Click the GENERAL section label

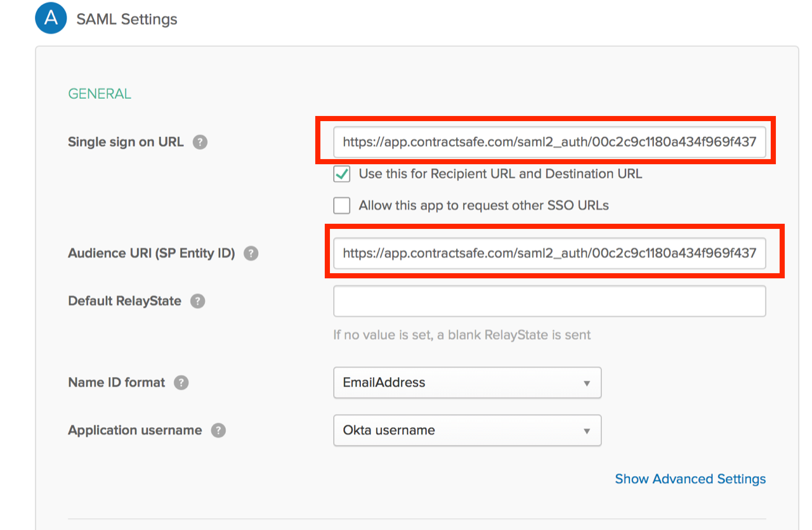point(100,94)
